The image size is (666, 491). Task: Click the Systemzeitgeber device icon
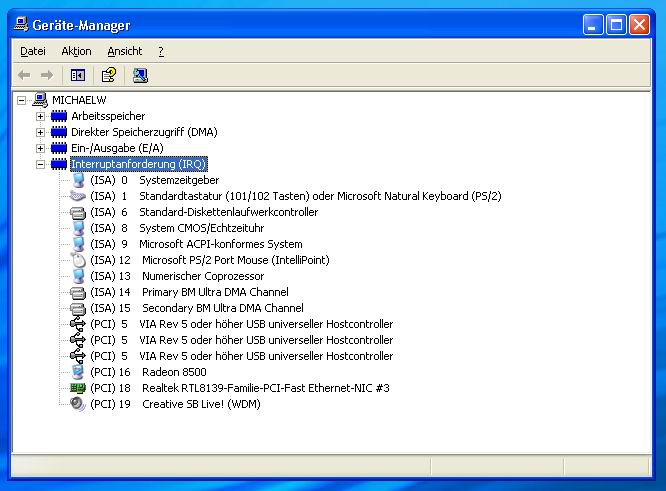coord(79,180)
